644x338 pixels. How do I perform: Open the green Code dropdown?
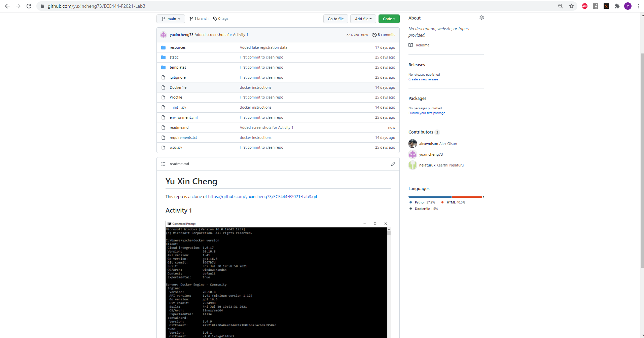tap(389, 19)
